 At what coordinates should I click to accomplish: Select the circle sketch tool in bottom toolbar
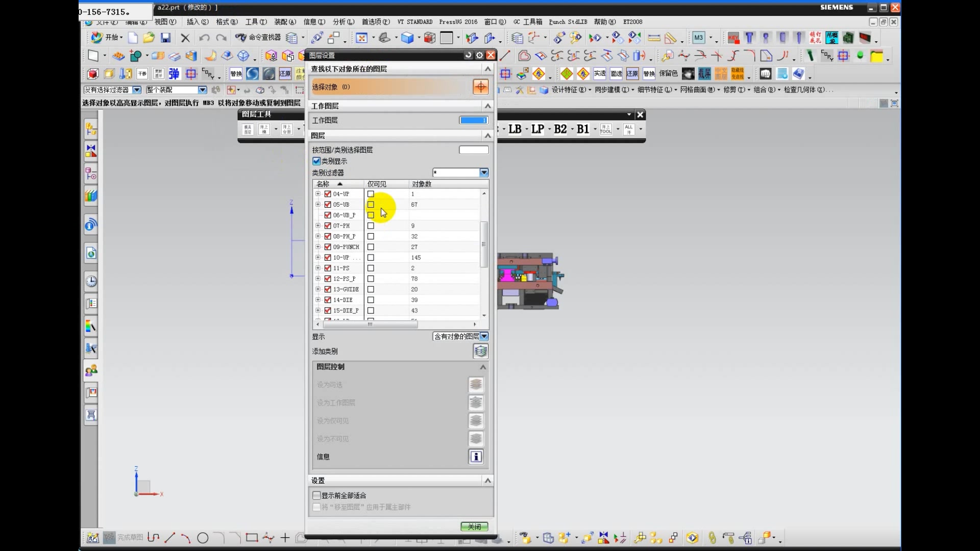[203, 538]
